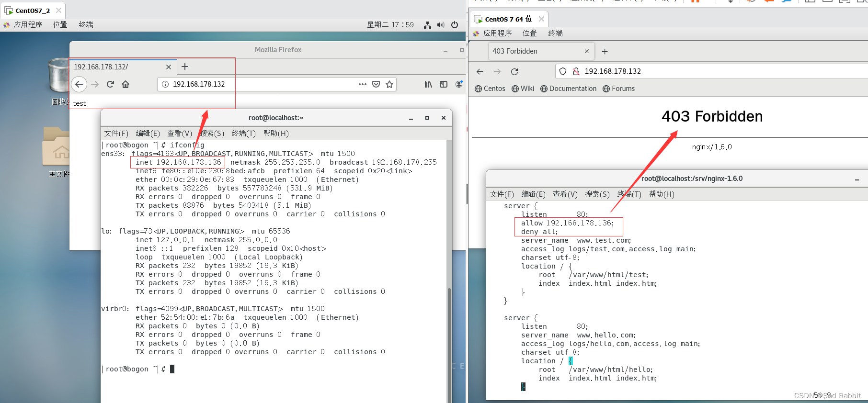The image size is (868, 403).
Task: Open 终端 menu in right VM top bar
Action: (x=555, y=34)
